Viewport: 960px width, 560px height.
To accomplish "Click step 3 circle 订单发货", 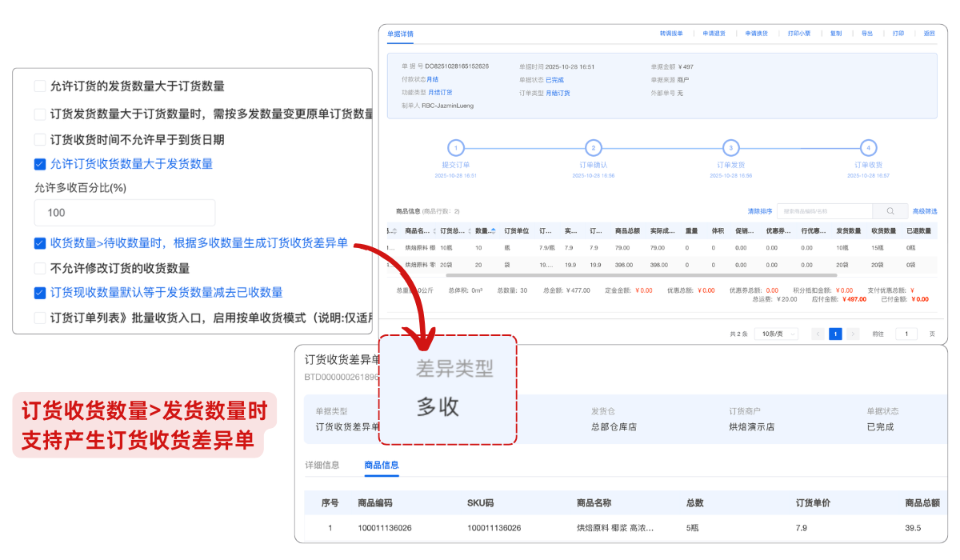I will pyautogui.click(x=730, y=148).
